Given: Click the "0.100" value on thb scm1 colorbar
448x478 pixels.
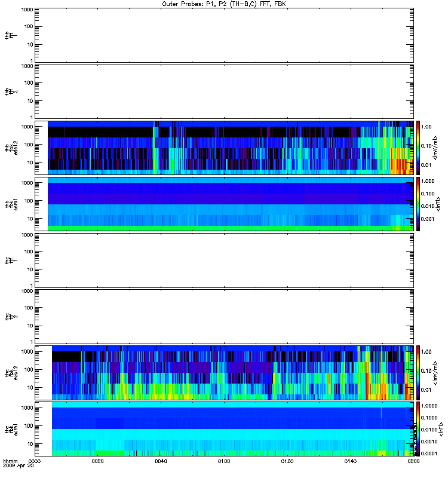Looking at the screenshot, I should coord(428,194).
